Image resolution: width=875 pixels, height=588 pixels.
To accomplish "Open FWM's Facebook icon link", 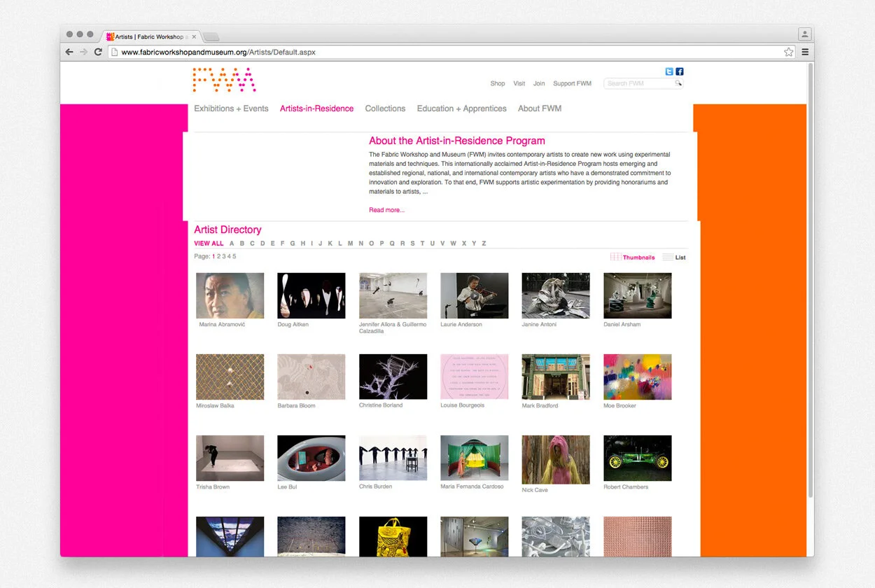I will pos(679,71).
